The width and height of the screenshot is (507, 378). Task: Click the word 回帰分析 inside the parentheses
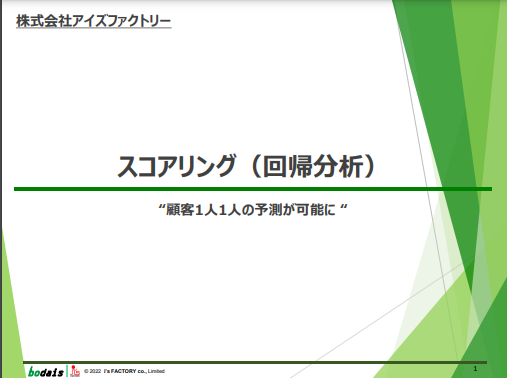(312, 166)
